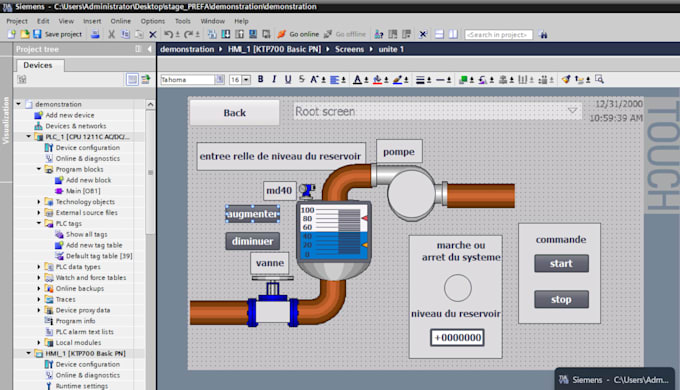
Task: Click the rotate object icon
Action: pyautogui.click(x=482, y=79)
